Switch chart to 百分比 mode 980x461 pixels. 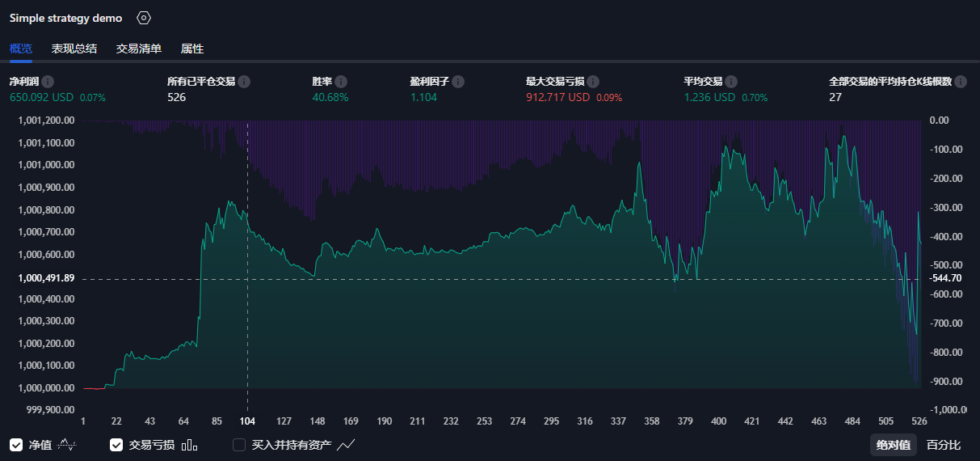944,445
